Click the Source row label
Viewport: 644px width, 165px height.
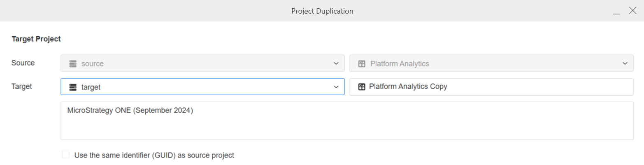(23, 63)
